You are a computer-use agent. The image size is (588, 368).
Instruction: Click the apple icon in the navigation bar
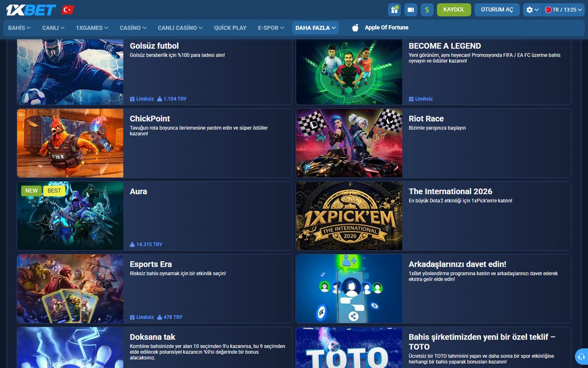[x=355, y=28]
